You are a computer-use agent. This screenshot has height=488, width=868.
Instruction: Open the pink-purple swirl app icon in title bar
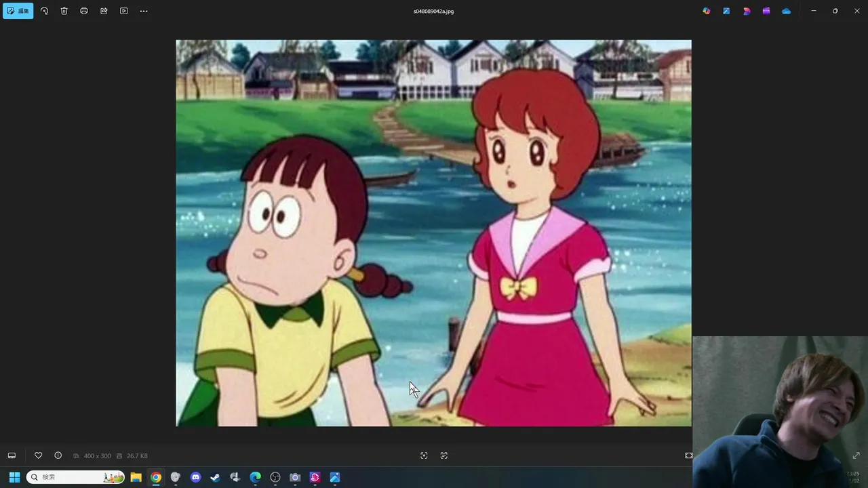747,11
